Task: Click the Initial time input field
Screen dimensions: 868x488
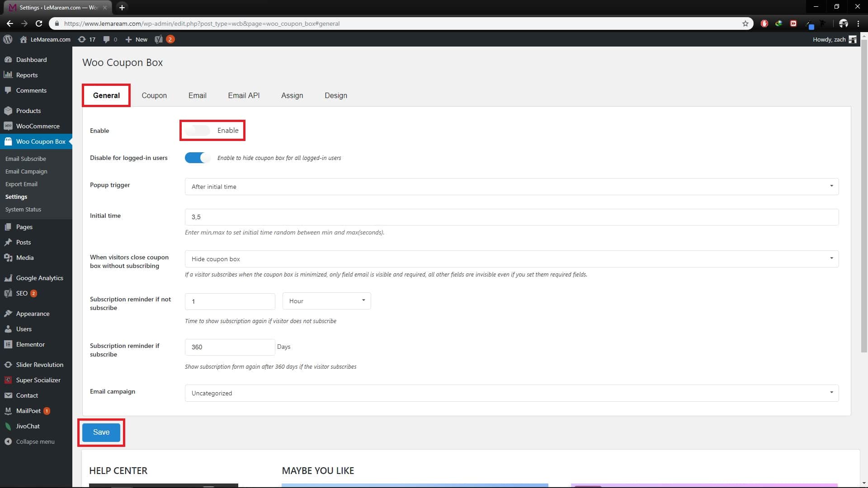Action: click(x=512, y=217)
